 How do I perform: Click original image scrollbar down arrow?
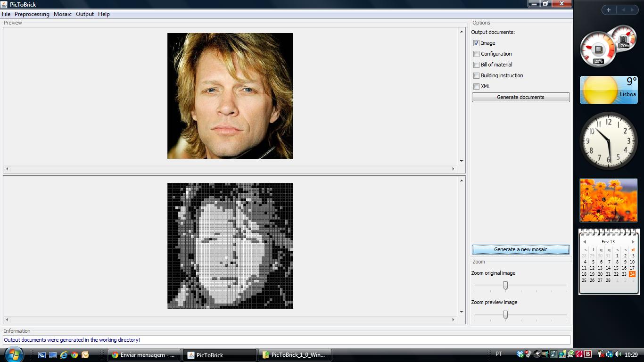tap(462, 161)
